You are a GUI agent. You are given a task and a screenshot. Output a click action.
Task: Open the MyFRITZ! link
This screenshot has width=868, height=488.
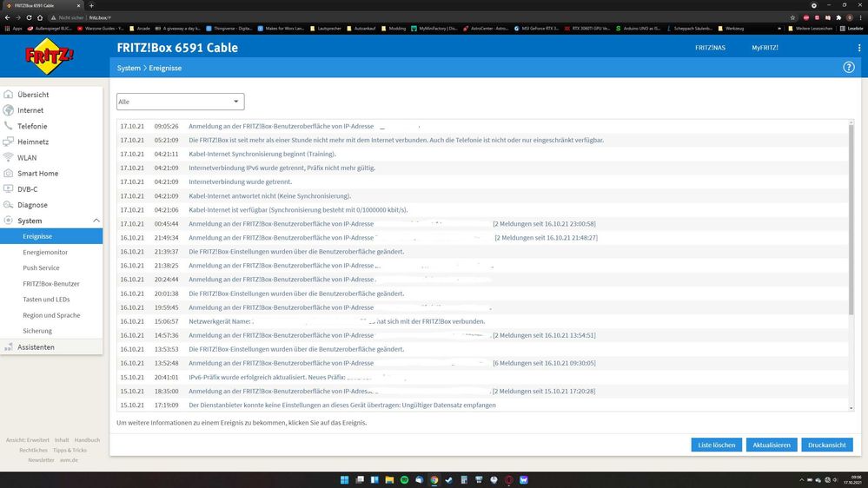pyautogui.click(x=765, y=48)
